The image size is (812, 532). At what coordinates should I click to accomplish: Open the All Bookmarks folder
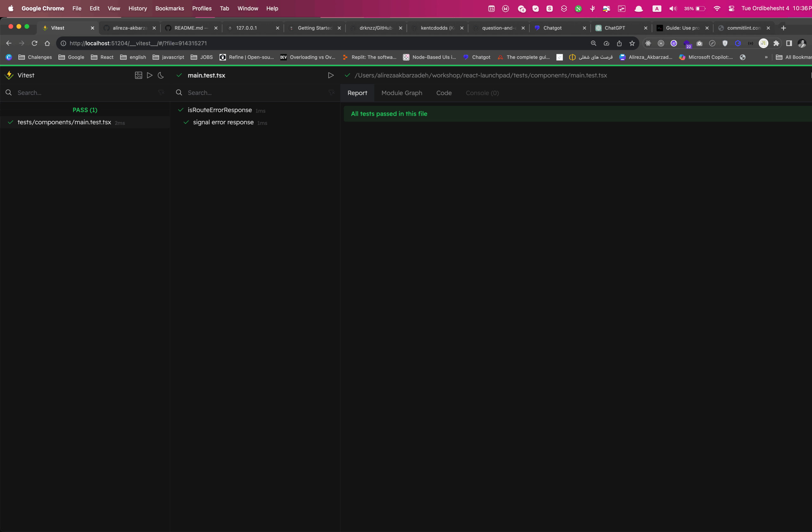point(794,57)
